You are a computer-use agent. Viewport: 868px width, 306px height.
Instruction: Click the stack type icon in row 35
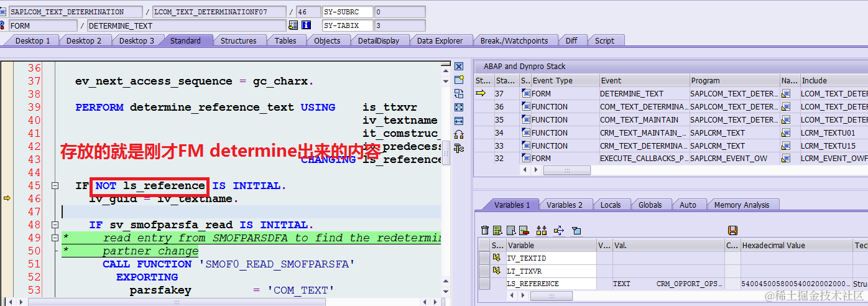(525, 120)
